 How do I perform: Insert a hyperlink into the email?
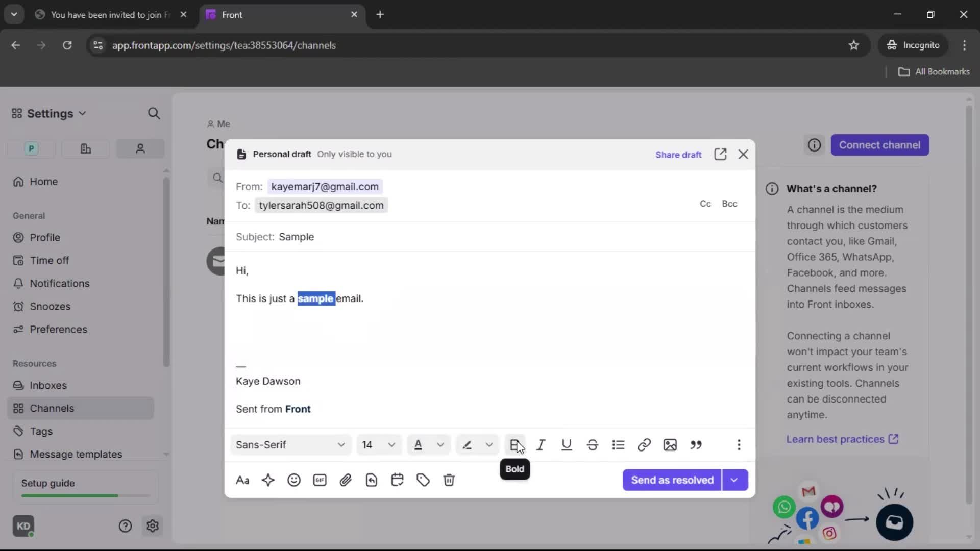(x=644, y=445)
